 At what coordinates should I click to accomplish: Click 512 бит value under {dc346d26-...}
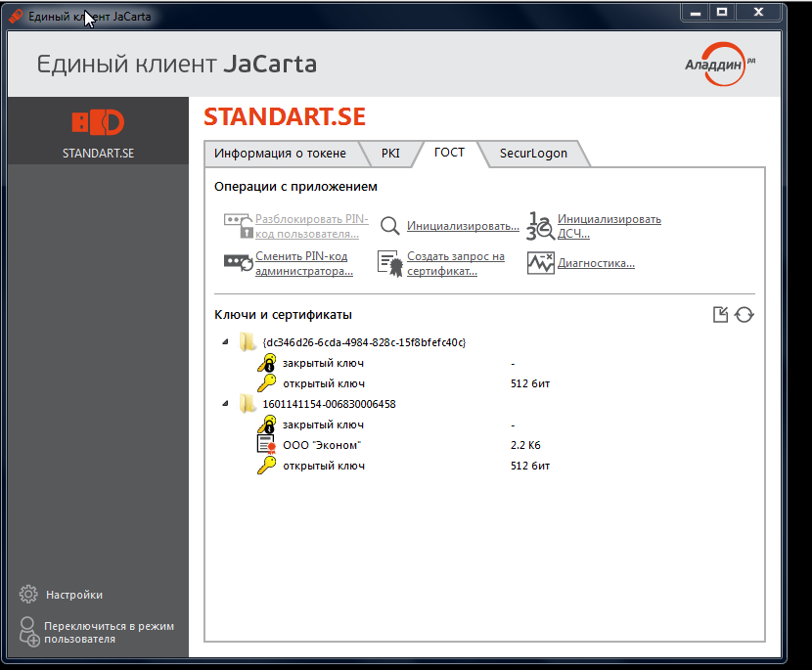click(530, 383)
